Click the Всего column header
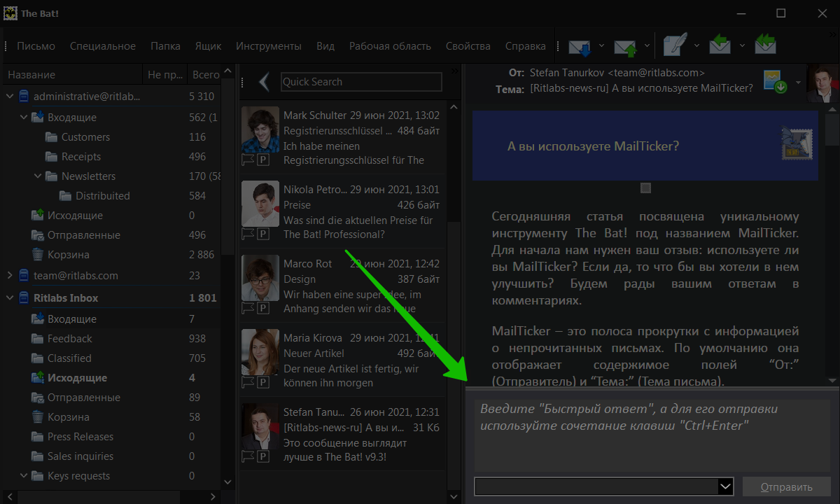The image size is (840, 504). click(206, 75)
